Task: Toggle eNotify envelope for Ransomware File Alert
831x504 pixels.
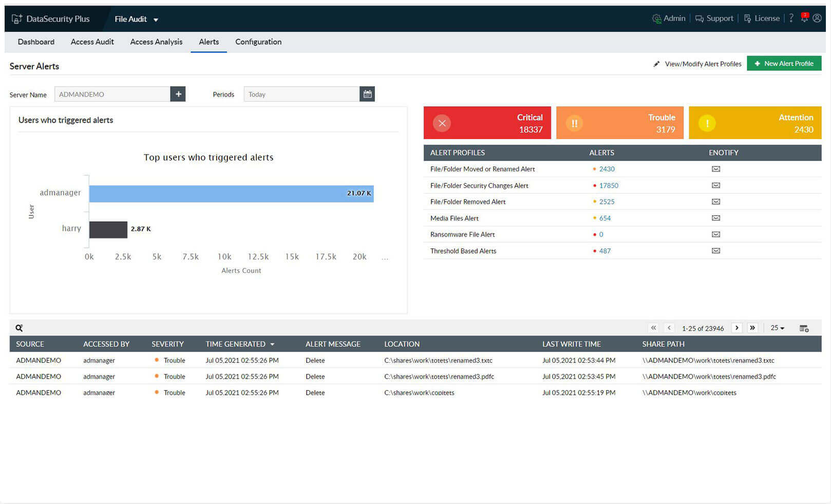Action: tap(716, 234)
